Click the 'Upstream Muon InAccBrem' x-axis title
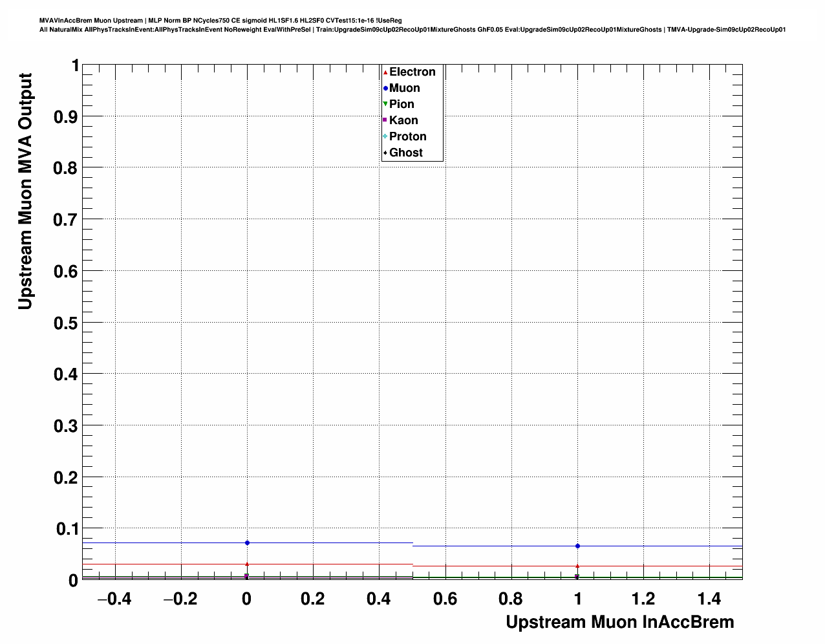Screen dimensions: 825x644 619,622
